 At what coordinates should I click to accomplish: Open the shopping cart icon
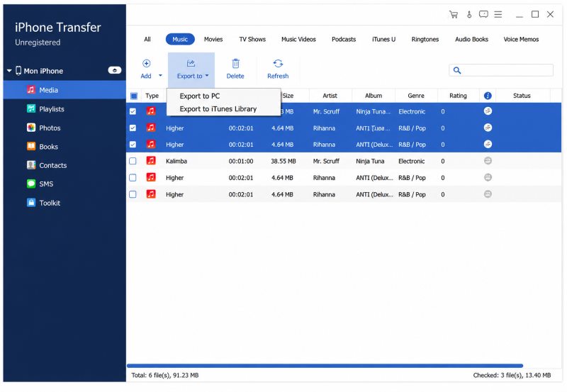click(x=454, y=14)
